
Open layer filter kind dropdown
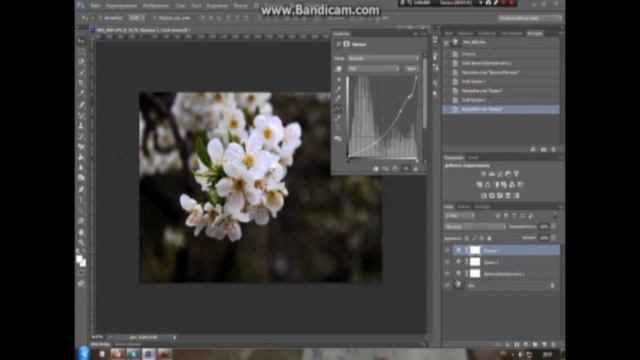(x=460, y=216)
